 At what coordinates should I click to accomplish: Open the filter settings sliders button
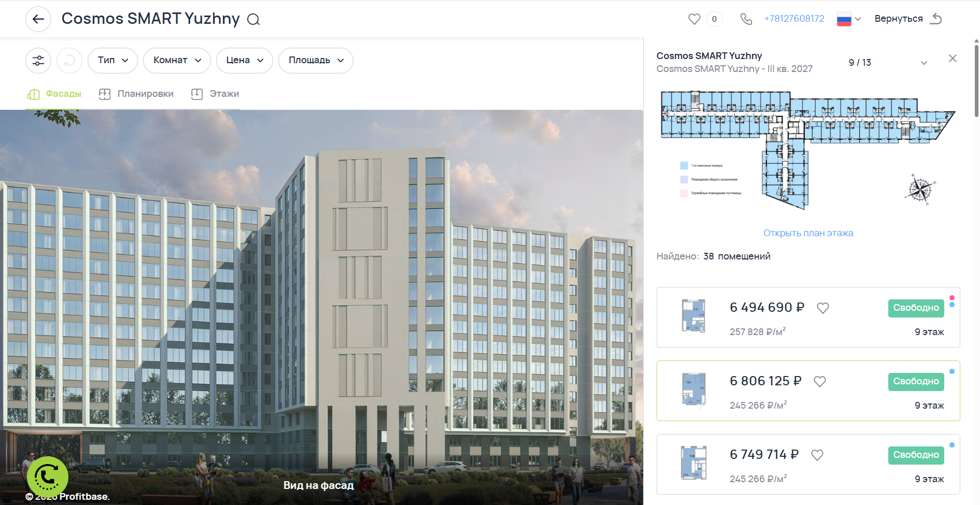[x=38, y=61]
